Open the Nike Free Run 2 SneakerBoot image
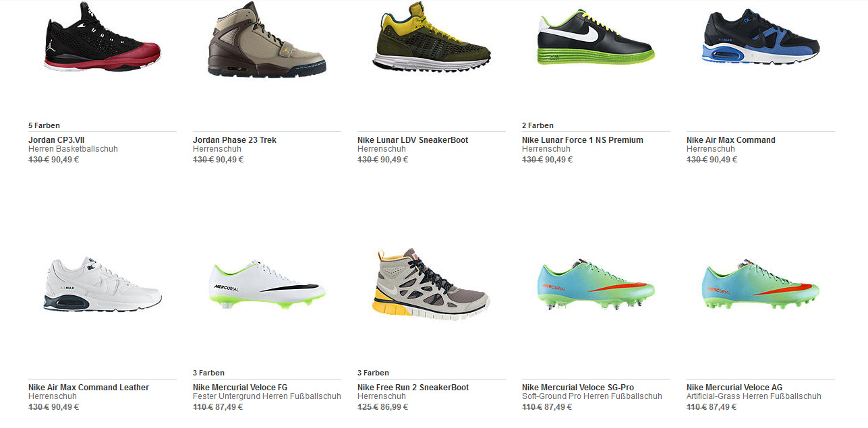Viewport: 868px width, 428px height. 432,283
